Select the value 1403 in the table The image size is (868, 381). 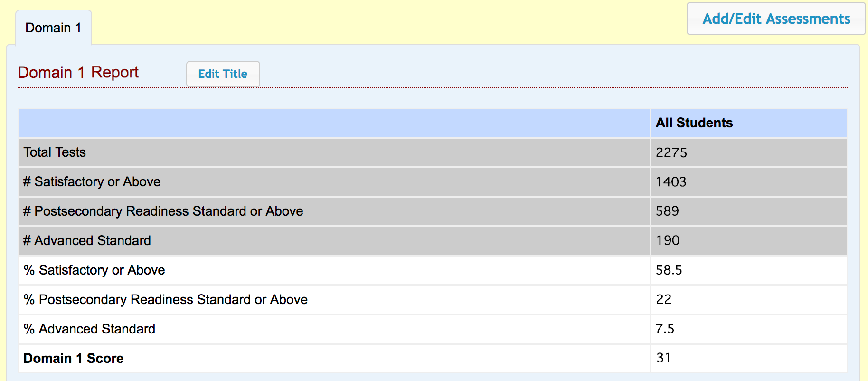(670, 182)
